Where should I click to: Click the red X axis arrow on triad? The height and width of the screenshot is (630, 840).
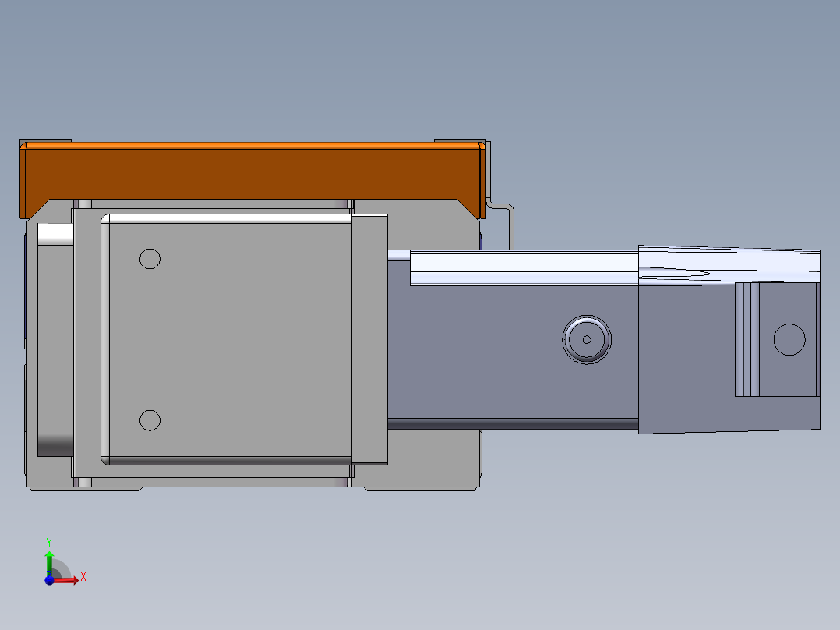click(x=70, y=579)
